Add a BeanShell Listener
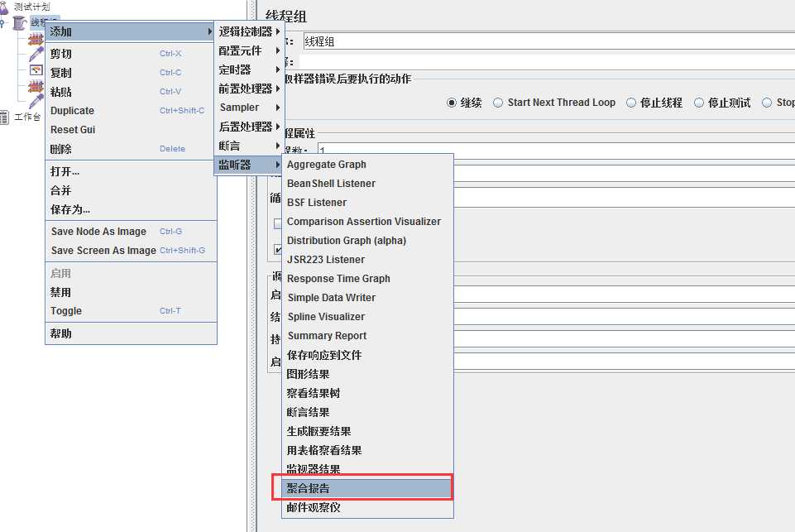This screenshot has width=795, height=532. coord(367,184)
